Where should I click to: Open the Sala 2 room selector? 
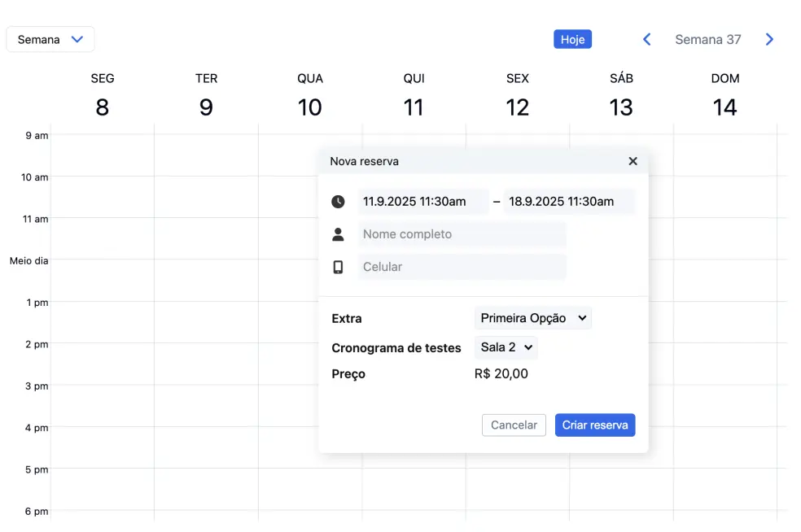[506, 347]
